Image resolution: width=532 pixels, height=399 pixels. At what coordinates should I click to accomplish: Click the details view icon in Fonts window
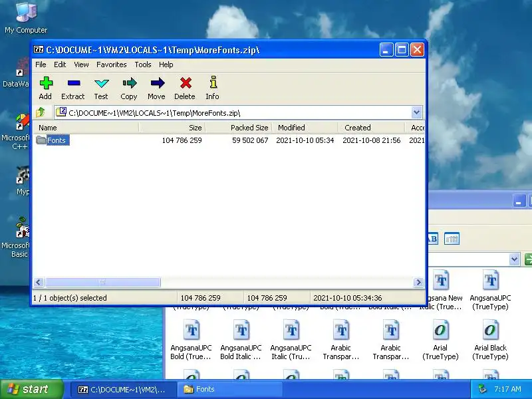pyautogui.click(x=452, y=239)
